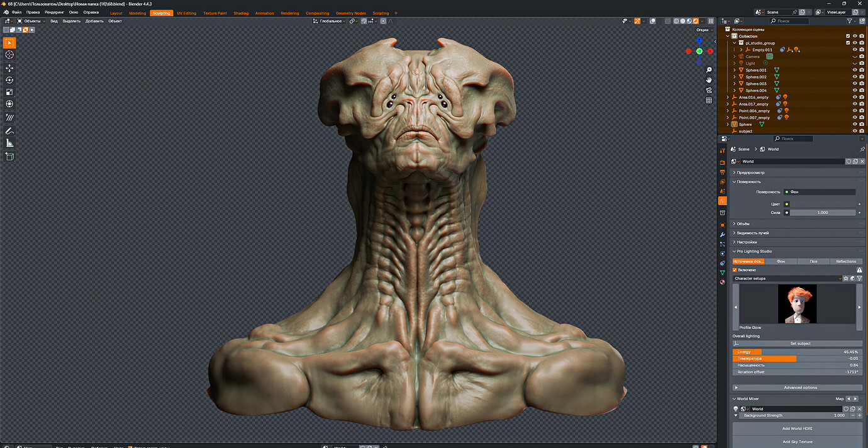Click Add World HDRI button
This screenshot has width=868, height=448.
[797, 428]
